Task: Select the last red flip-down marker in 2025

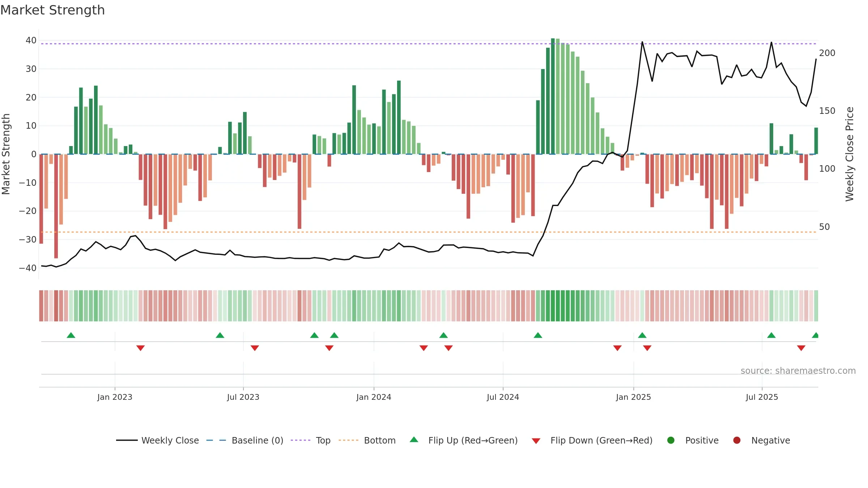Action: tap(801, 348)
